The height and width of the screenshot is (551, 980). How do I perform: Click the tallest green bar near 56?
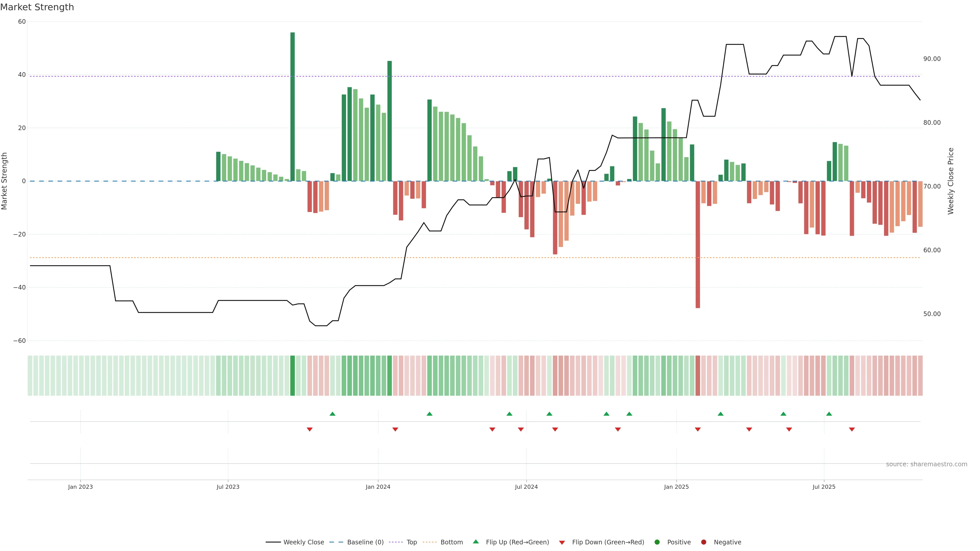tap(292, 106)
